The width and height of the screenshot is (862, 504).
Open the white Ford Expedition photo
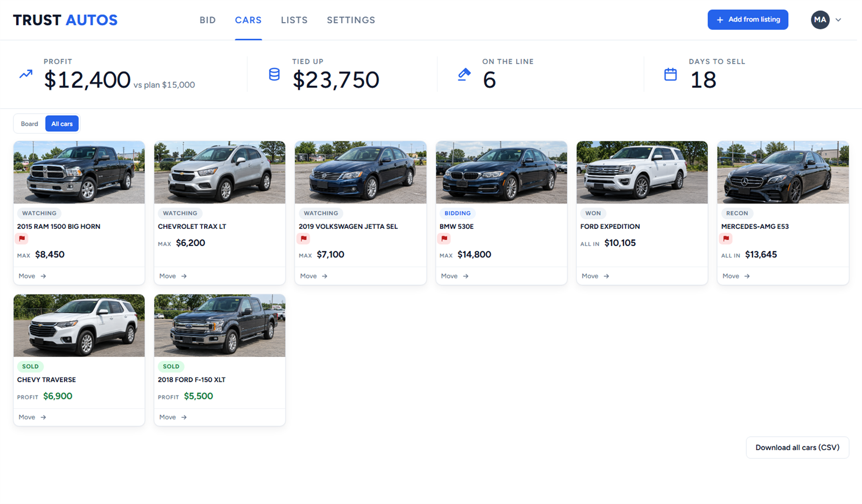click(x=642, y=172)
